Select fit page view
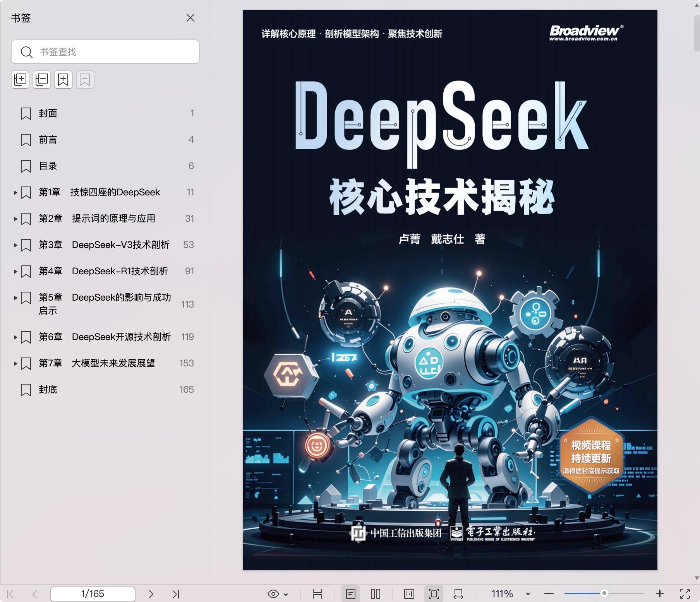 click(x=434, y=594)
